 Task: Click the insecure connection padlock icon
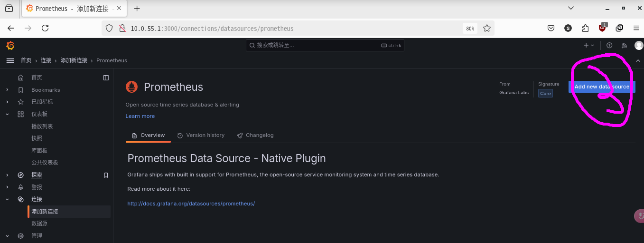(x=122, y=29)
